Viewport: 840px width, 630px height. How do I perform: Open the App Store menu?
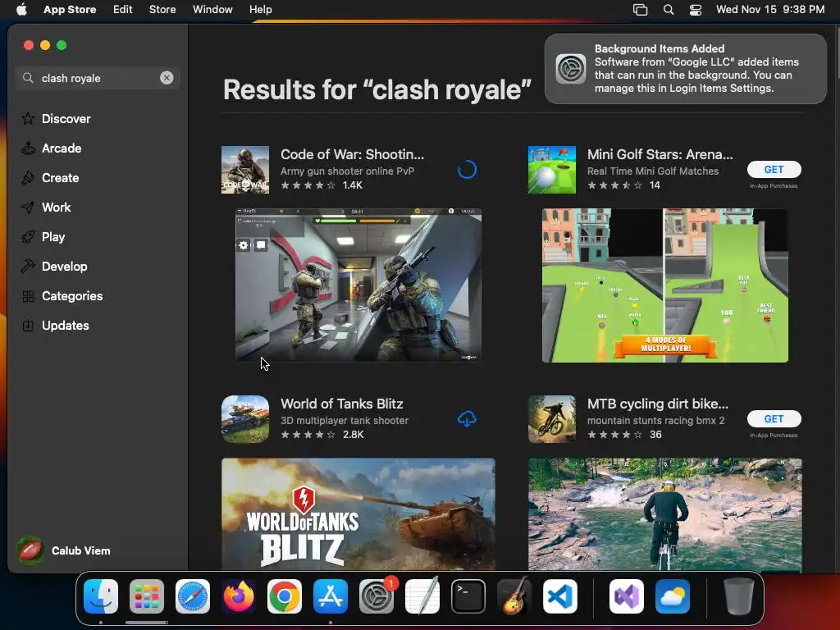70,9
